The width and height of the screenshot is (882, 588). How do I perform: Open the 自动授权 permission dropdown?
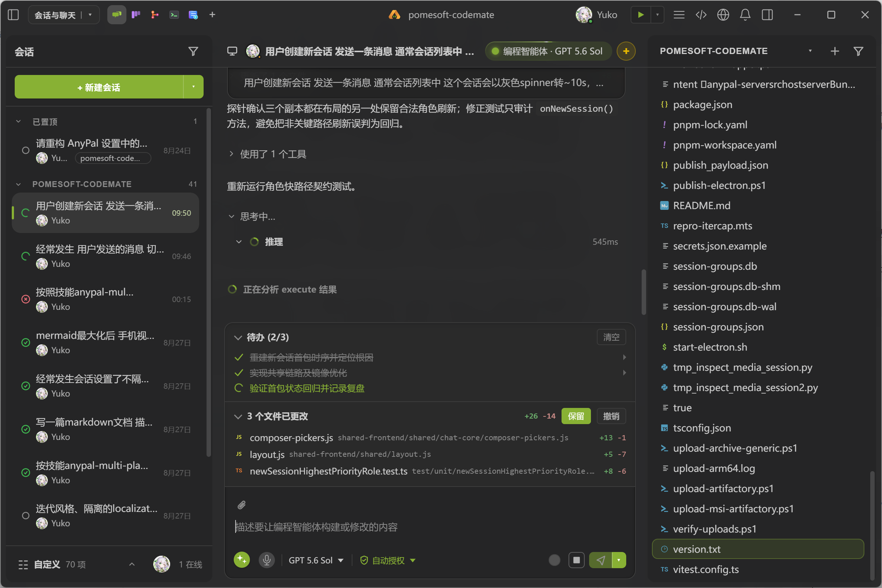point(388,560)
